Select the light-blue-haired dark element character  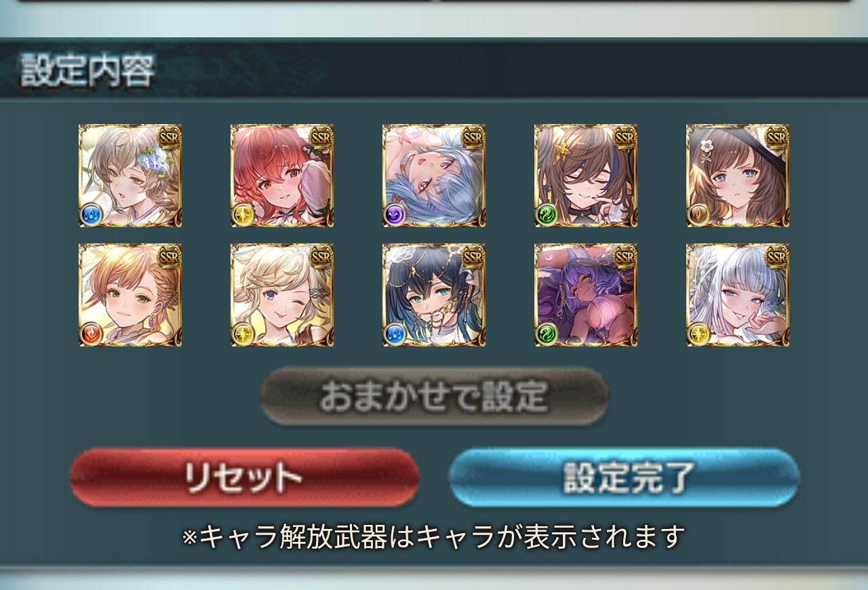pyautogui.click(x=434, y=175)
